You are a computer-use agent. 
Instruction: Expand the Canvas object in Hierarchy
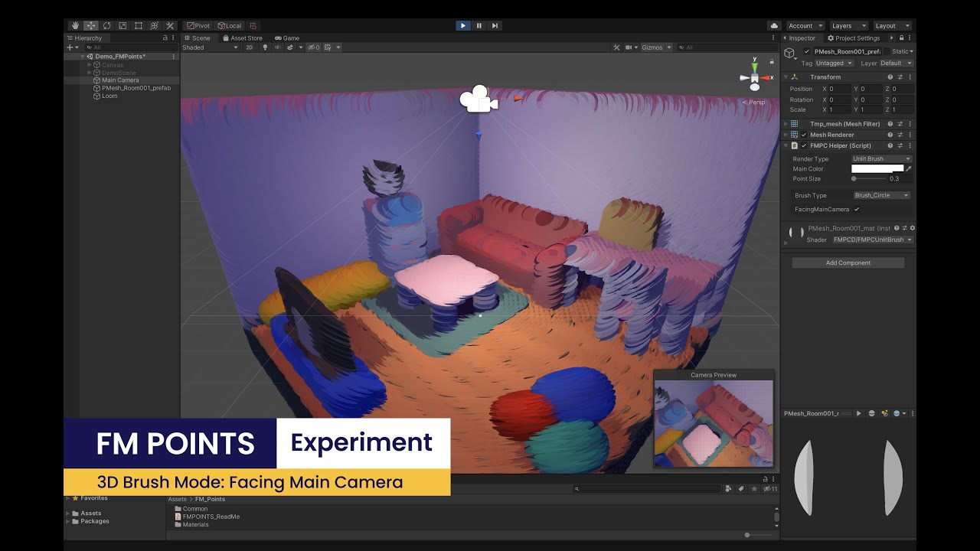click(90, 65)
